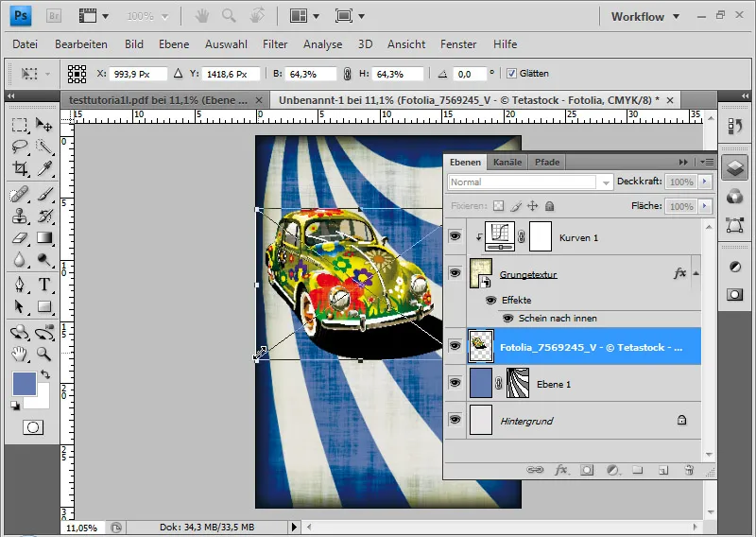Select the Healing Brush tool
The width and height of the screenshot is (756, 537).
pos(19,195)
